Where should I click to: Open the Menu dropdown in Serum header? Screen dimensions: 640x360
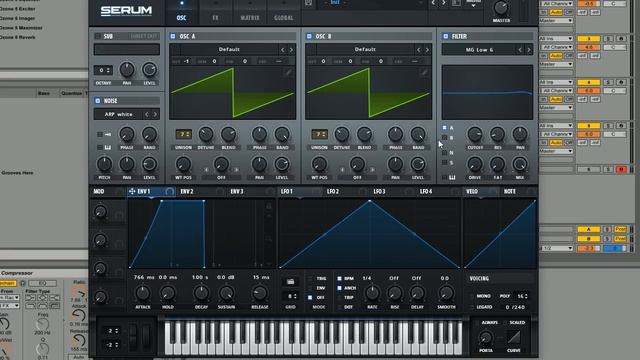pyautogui.click(x=473, y=3)
